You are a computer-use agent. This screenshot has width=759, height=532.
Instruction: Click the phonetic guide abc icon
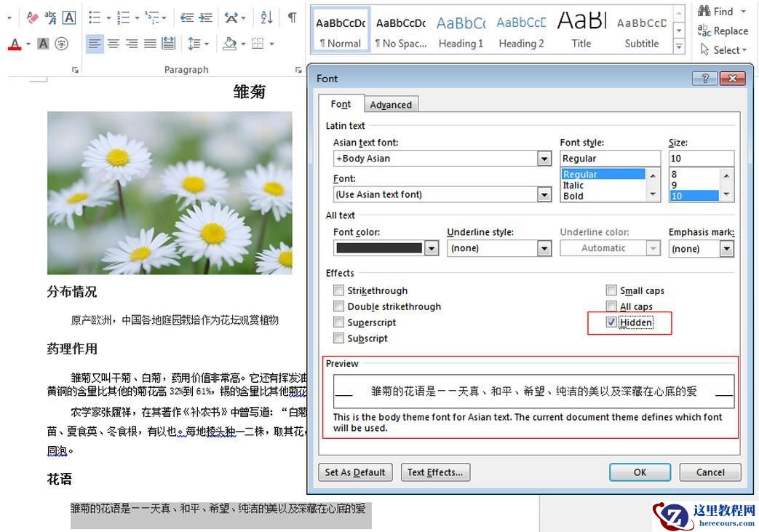coord(50,18)
